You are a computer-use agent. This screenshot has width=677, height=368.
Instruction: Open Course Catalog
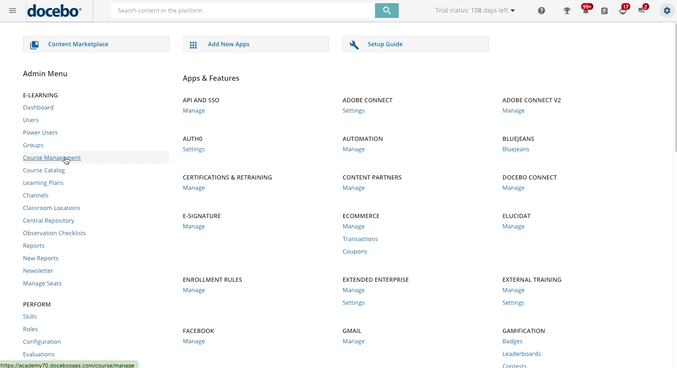coord(44,170)
